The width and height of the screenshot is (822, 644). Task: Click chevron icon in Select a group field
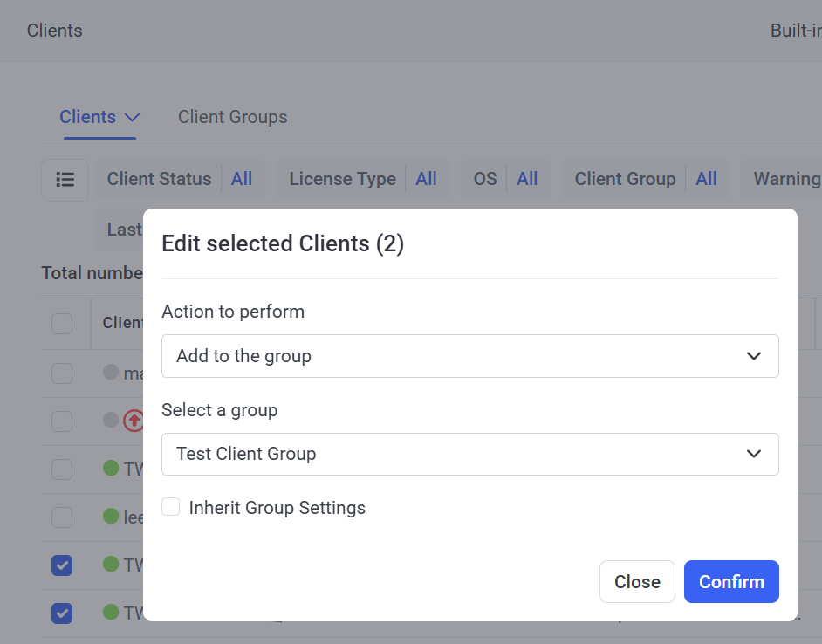click(x=754, y=454)
